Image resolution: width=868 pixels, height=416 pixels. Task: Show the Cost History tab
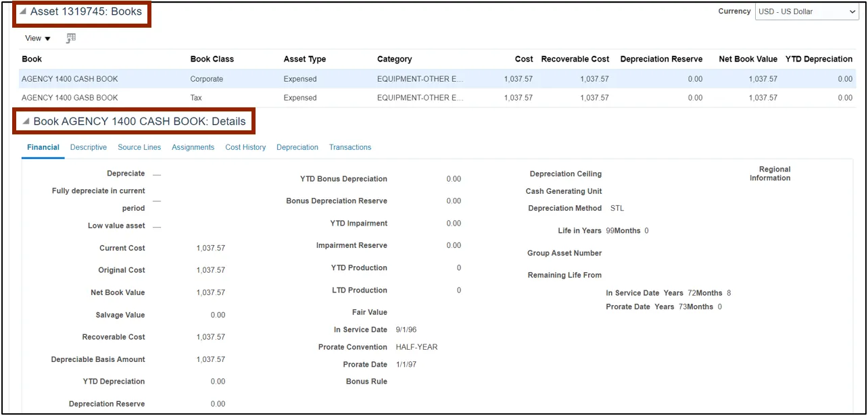[x=245, y=147]
